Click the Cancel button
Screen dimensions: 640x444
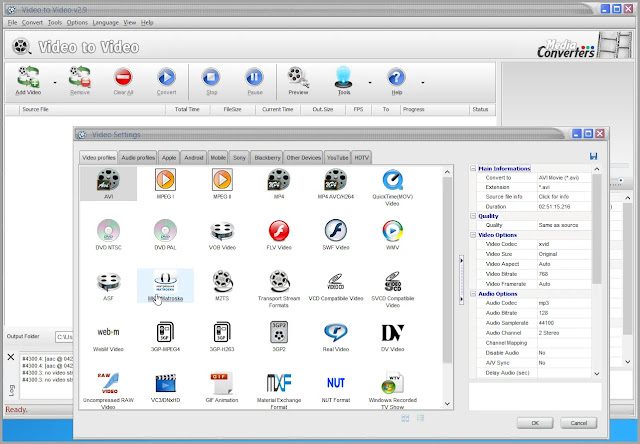[x=578, y=423]
